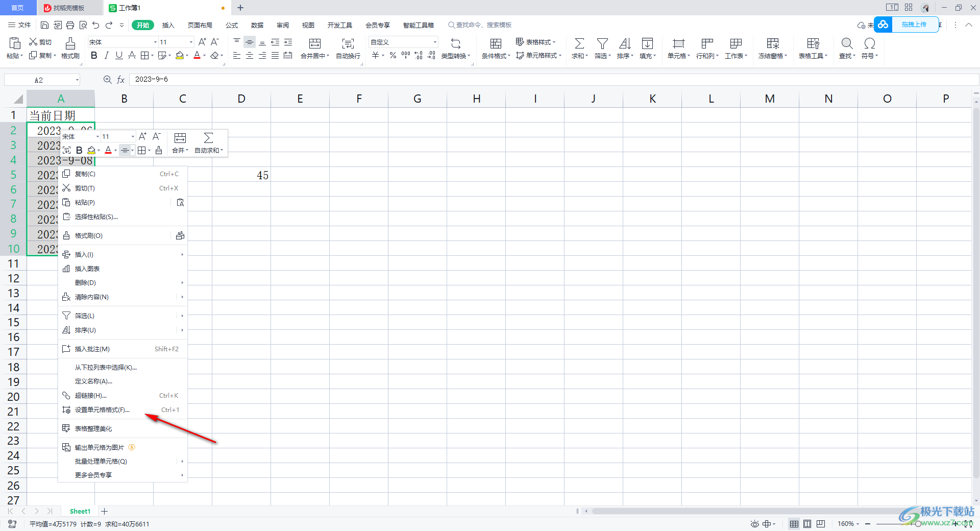Toggle Bold in the mini toolbar
This screenshot has width=980, height=531.
(79, 150)
